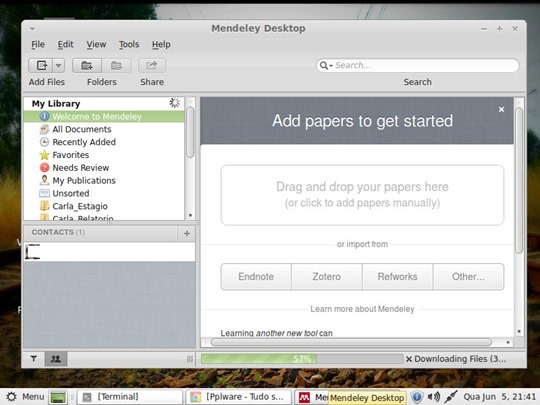
Task: Close the Add papers banner
Action: point(501,109)
